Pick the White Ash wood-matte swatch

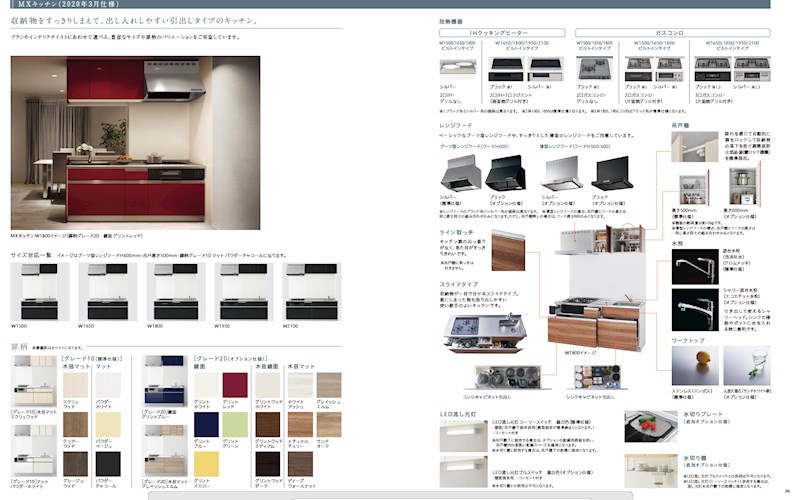(x=300, y=385)
